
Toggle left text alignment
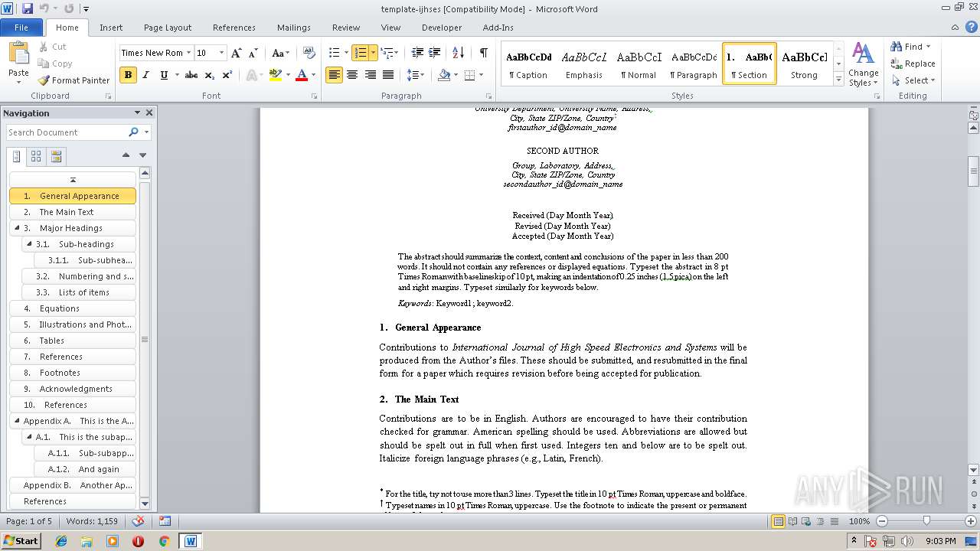click(x=334, y=75)
